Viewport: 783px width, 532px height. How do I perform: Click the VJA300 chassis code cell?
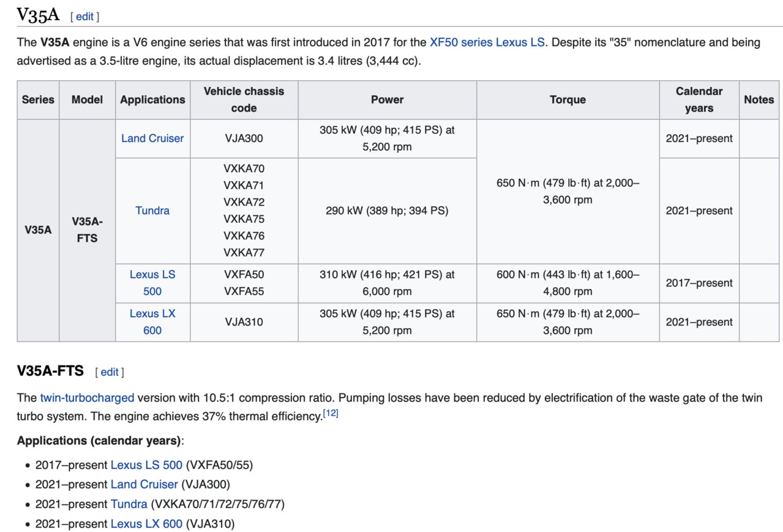coord(244,138)
